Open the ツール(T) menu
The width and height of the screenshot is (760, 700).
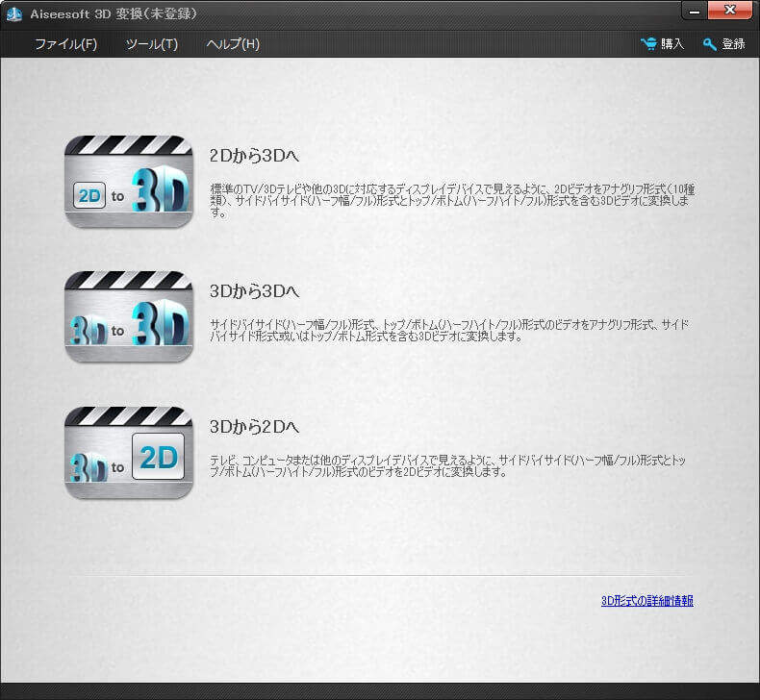pos(152,44)
